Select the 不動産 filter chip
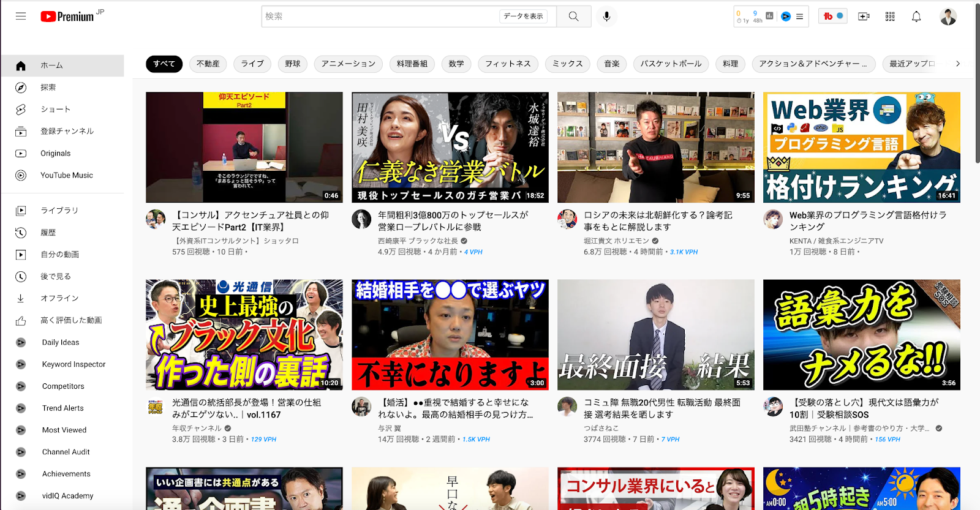Screen dimensions: 980x510 [x=208, y=64]
